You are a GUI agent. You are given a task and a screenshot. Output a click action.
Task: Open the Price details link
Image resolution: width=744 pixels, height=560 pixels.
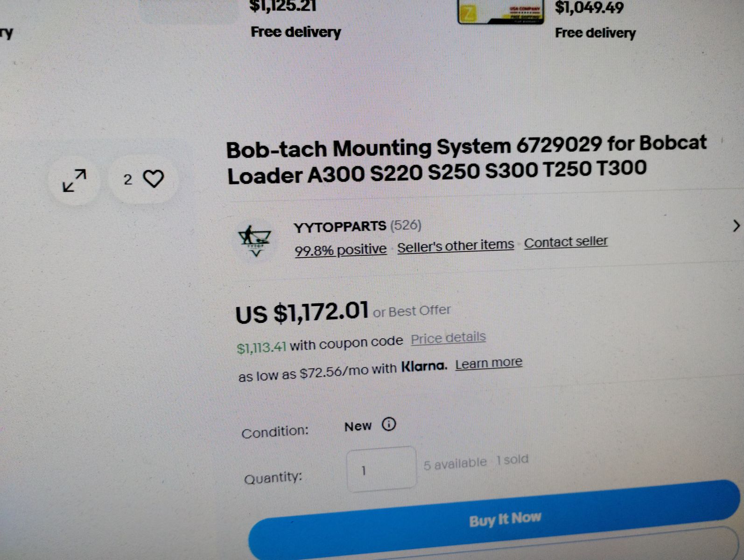[448, 338]
